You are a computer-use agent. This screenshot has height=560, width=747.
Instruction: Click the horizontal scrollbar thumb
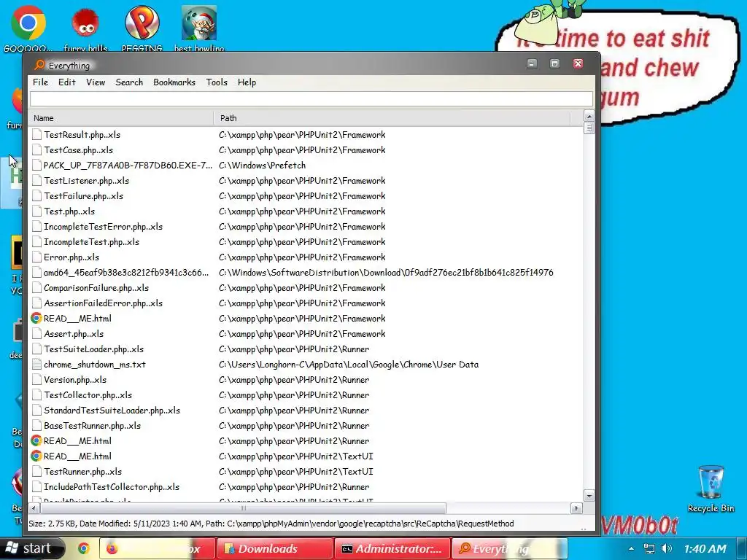point(243,508)
